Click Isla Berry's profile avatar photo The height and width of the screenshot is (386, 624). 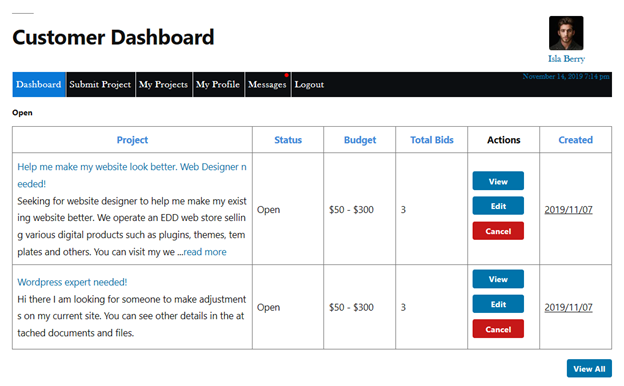click(x=566, y=33)
